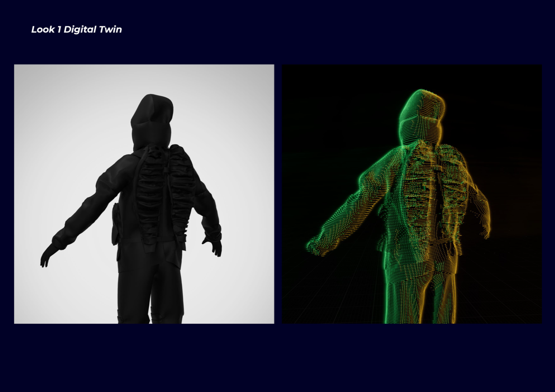Open the black hooded figure render image
Image resolution: width=555 pixels, height=392 pixels.
coord(144,194)
